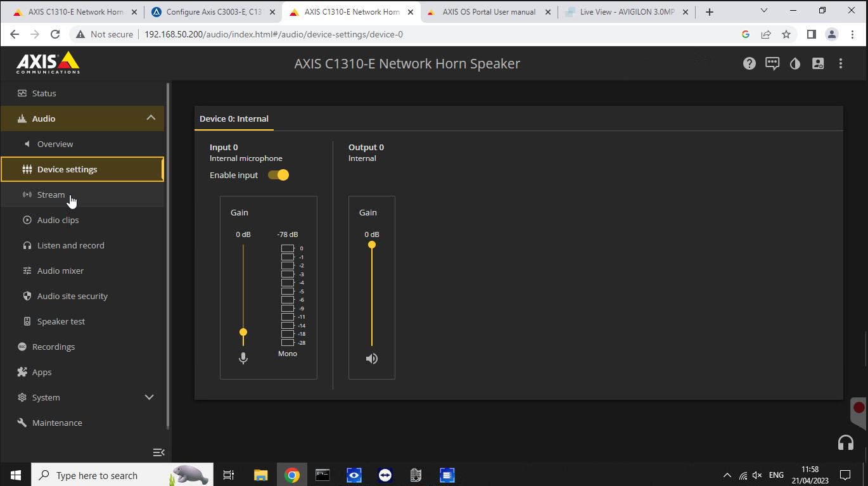Expand the System menu
The width and height of the screenshot is (868, 486).
[150, 397]
